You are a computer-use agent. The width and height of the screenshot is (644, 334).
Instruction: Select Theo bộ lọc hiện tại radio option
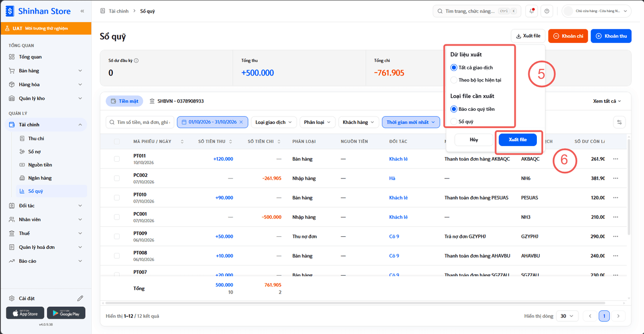[454, 80]
